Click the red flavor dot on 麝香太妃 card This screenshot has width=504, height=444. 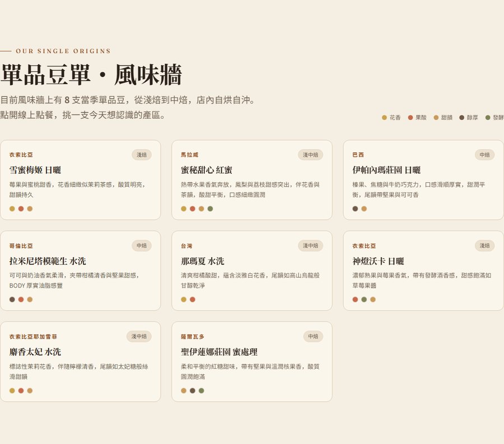(x=21, y=391)
